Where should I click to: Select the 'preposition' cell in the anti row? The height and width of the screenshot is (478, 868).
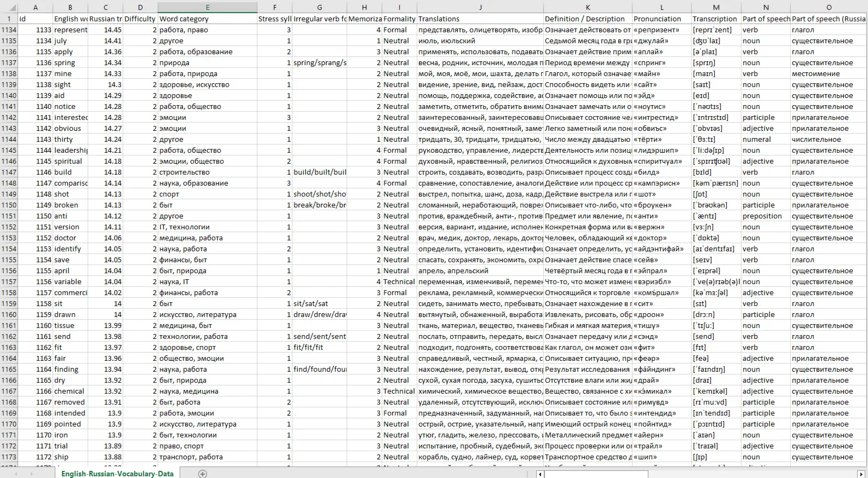coord(766,216)
